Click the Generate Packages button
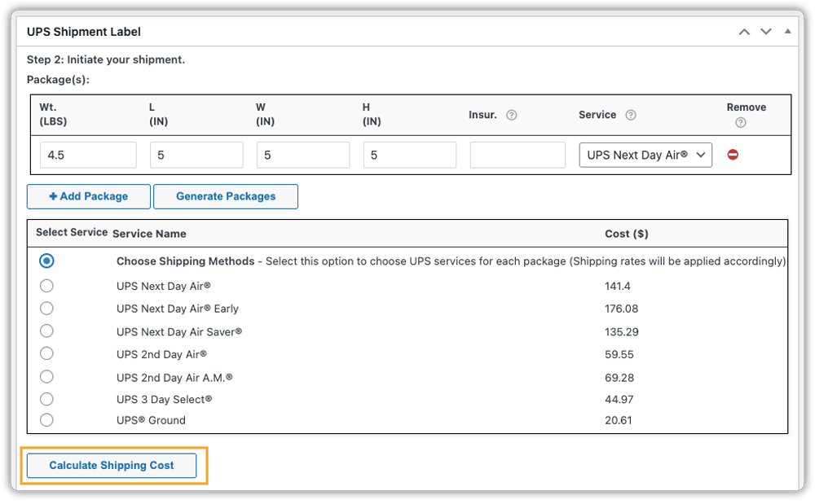 pyautogui.click(x=226, y=197)
